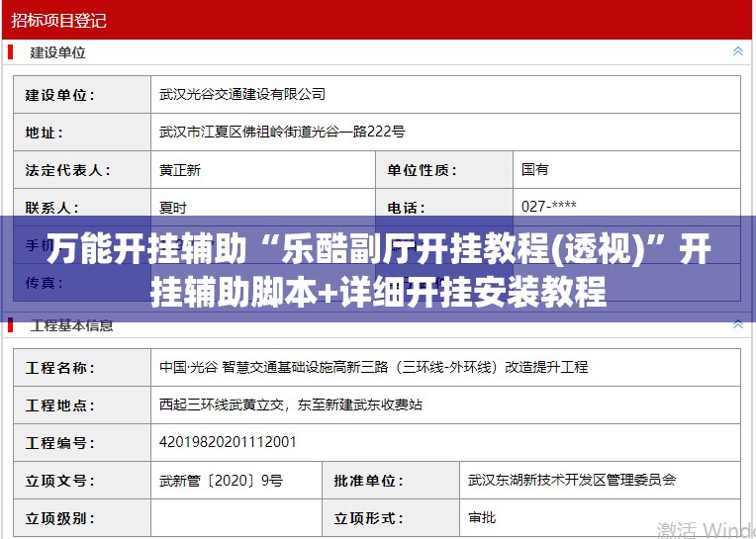756x539 pixels.
Task: Click the 工程名称： label cell
Action: 82,368
